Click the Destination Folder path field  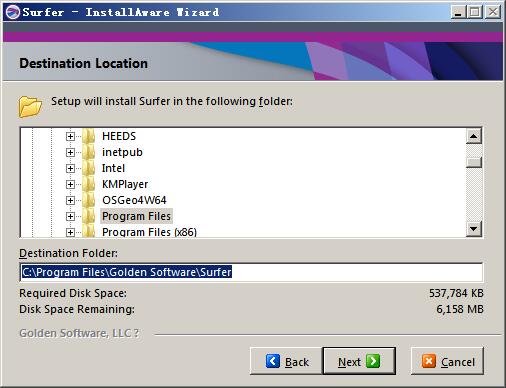tap(251, 272)
